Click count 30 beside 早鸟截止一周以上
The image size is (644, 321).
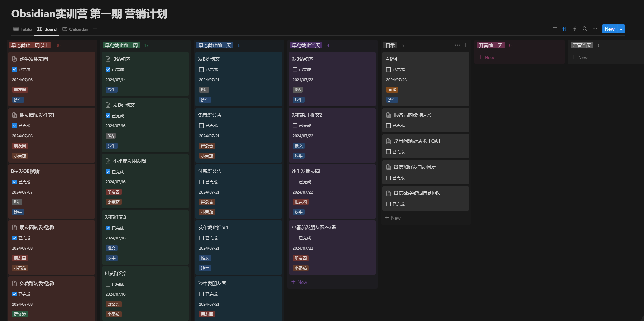58,45
